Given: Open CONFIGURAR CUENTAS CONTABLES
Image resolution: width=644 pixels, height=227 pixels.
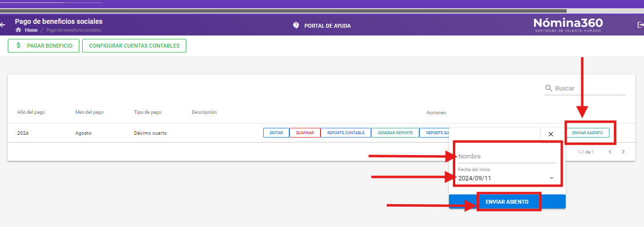Looking at the screenshot, I should (134, 46).
